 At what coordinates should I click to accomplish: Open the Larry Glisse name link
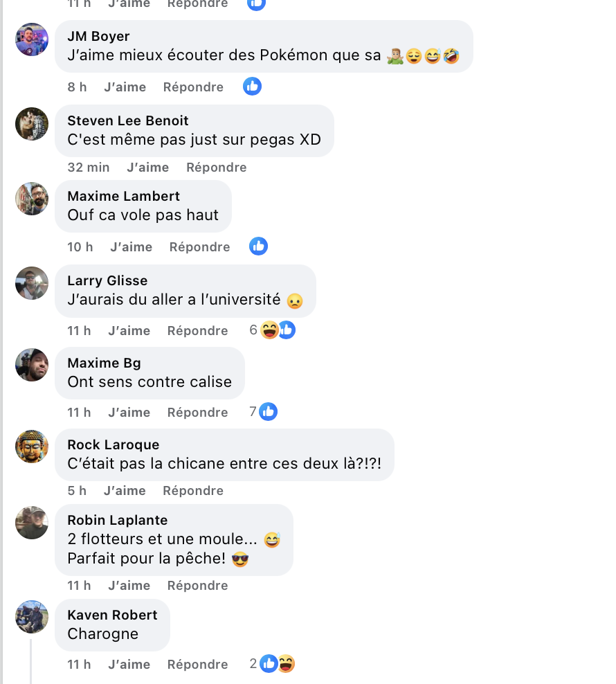point(107,280)
